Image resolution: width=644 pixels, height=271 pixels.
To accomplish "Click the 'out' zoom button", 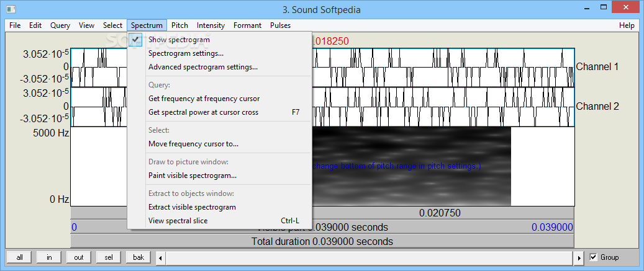I will click(x=79, y=257).
